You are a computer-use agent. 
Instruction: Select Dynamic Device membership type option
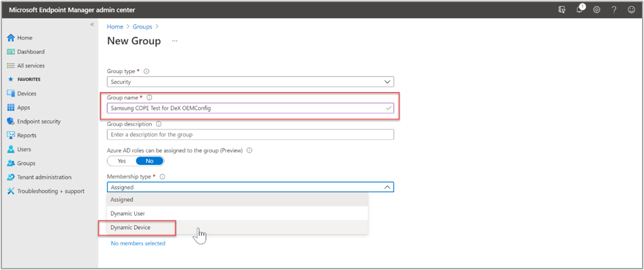click(238, 227)
